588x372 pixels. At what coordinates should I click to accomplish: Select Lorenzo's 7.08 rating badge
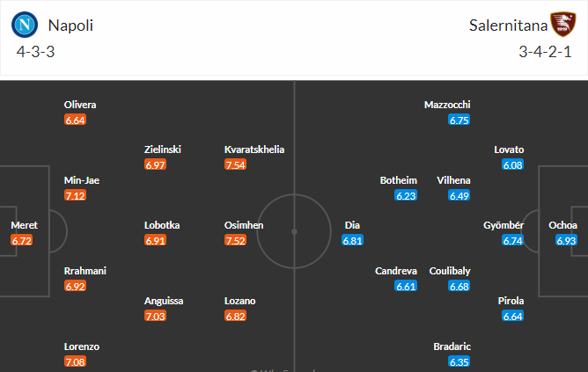75,361
